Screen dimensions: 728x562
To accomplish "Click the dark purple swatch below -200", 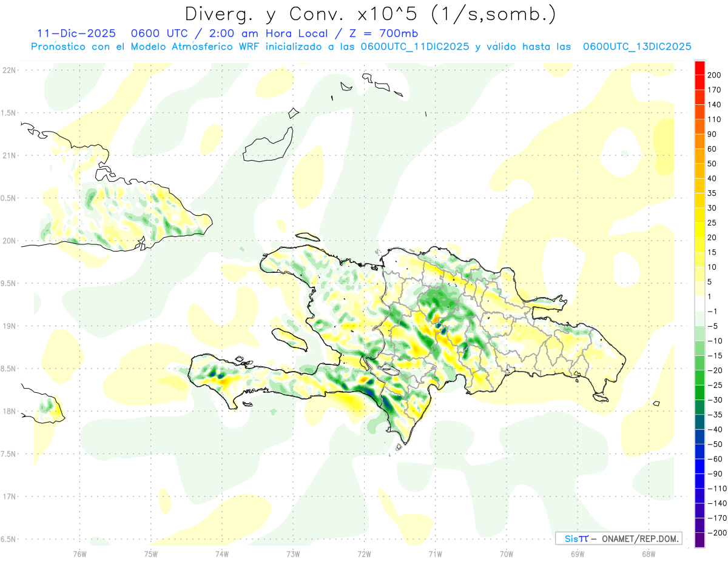I will [x=699, y=540].
